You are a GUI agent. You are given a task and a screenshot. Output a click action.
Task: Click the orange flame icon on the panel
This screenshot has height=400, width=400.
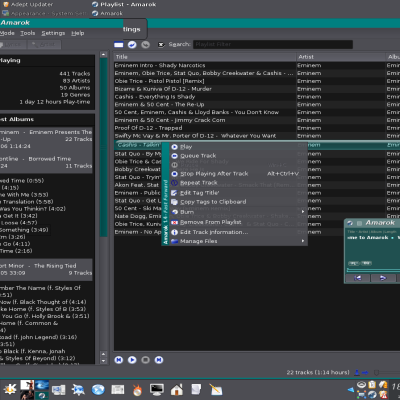pos(137,390)
